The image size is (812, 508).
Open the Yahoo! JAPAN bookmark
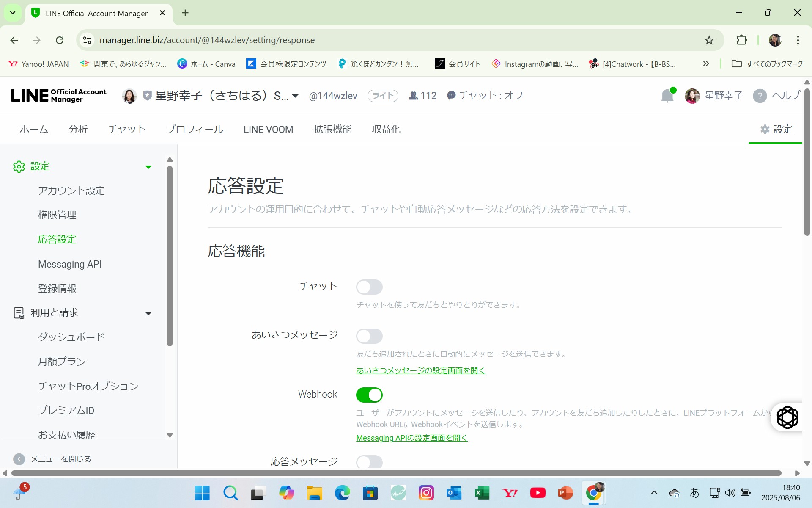click(x=38, y=64)
